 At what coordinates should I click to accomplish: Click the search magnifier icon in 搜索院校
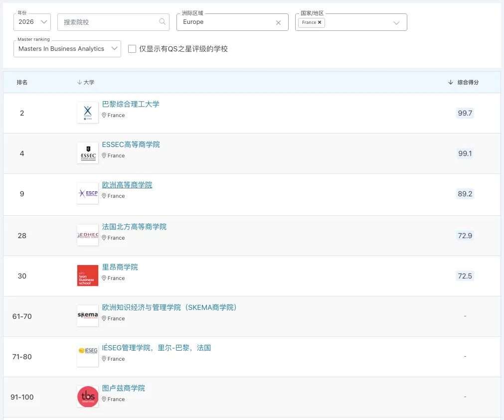(x=162, y=22)
